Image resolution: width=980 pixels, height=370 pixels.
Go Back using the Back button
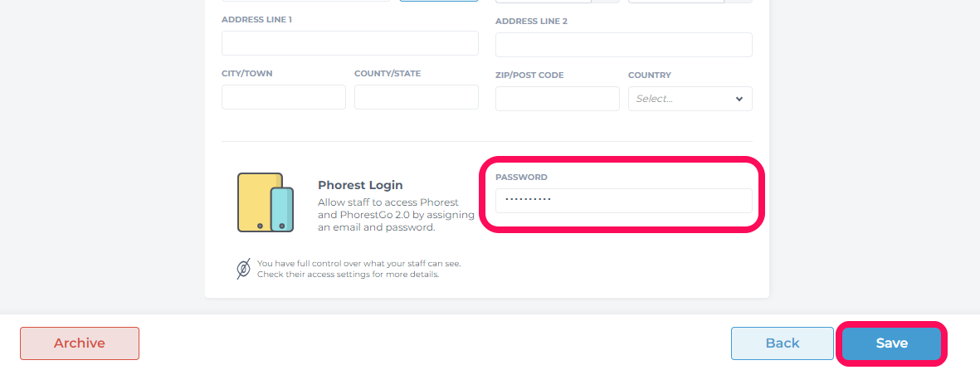coord(783,343)
